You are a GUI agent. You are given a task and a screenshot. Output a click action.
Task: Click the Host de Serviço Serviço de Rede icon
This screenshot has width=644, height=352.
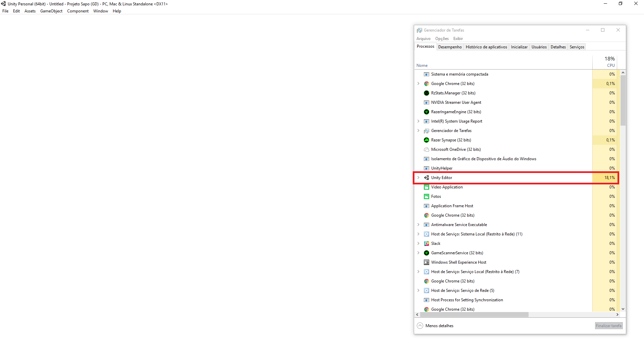click(427, 291)
